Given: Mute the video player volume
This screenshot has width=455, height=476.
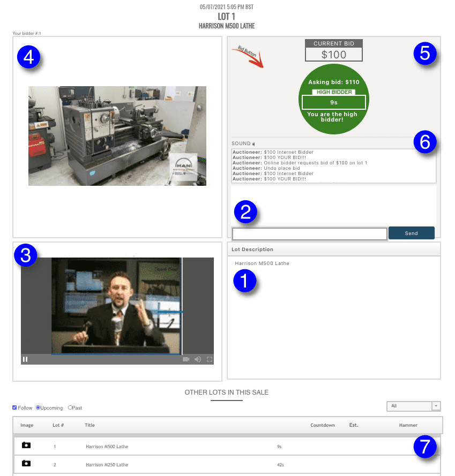Looking at the screenshot, I should point(198,359).
